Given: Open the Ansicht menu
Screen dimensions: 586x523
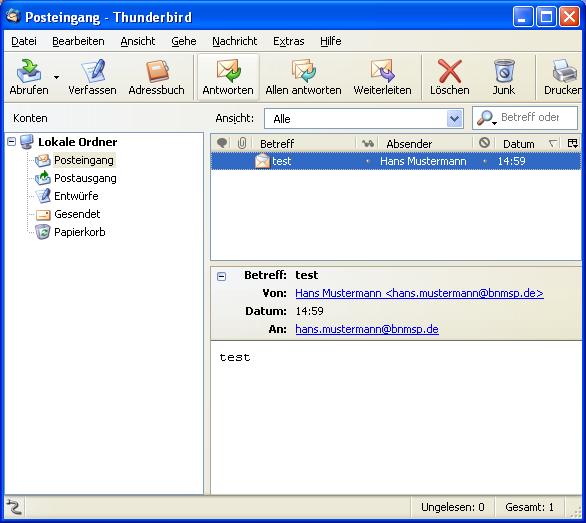Looking at the screenshot, I should (138, 41).
